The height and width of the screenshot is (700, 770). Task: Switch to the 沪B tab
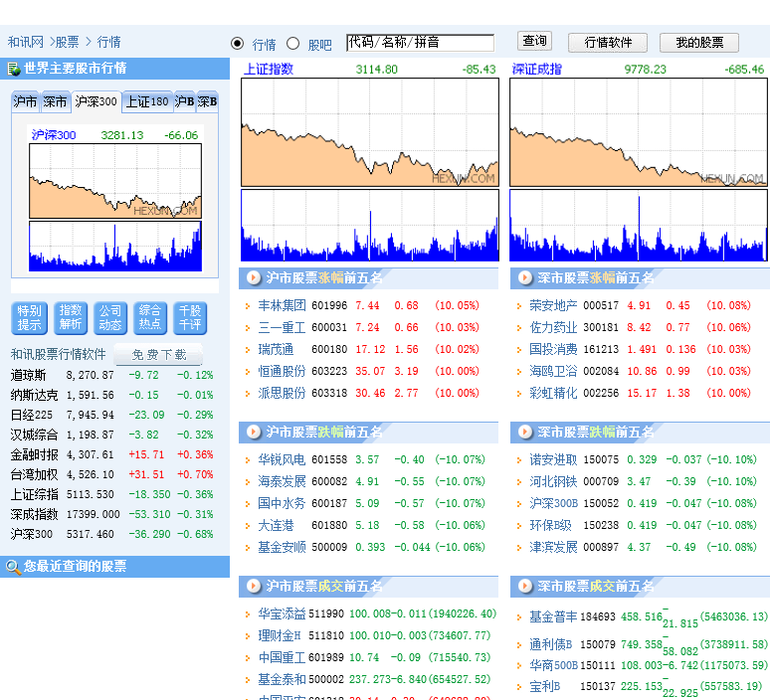coord(185,102)
